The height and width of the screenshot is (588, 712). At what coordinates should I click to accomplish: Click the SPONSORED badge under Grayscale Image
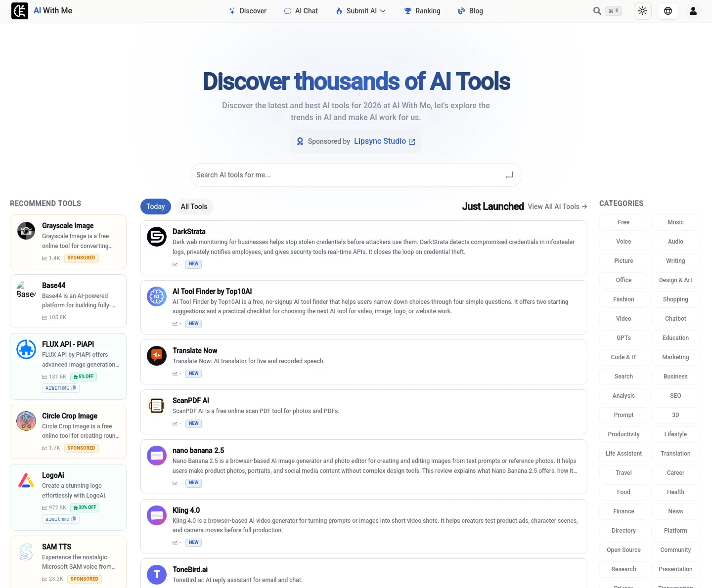pos(81,258)
